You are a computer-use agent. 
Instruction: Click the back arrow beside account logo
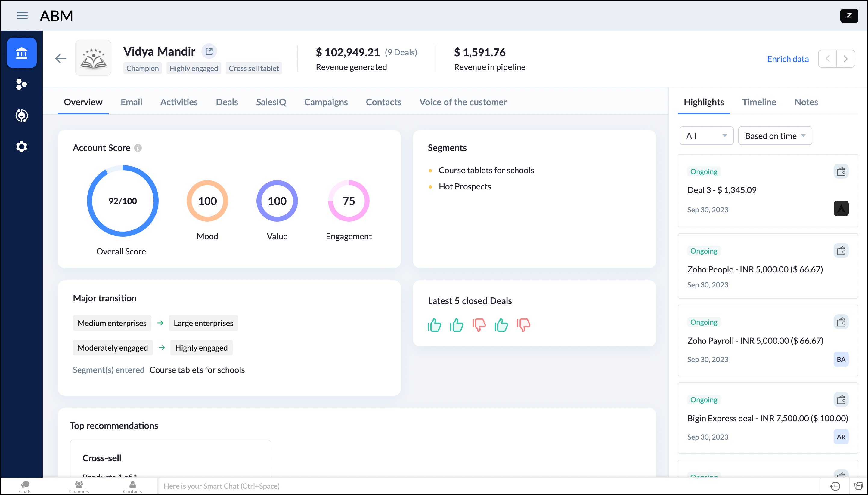(x=60, y=58)
